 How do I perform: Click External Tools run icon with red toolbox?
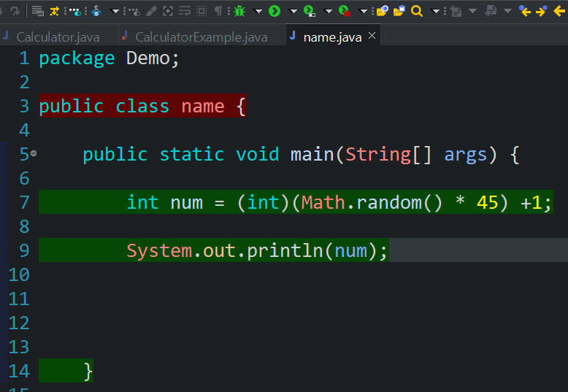[x=345, y=11]
